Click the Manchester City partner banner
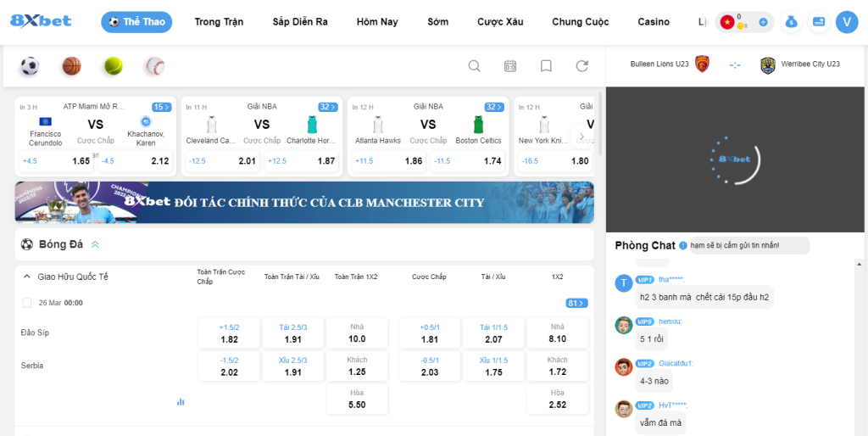 pos(303,203)
